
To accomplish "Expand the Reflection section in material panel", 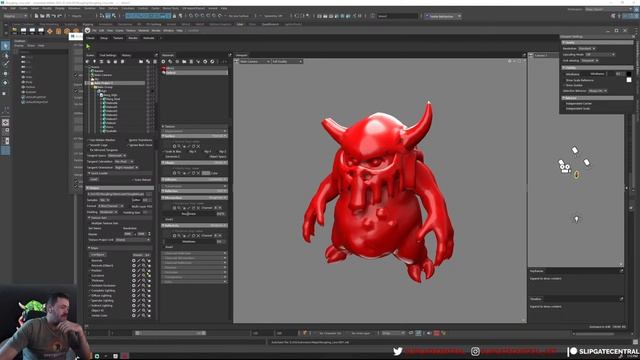I will [x=195, y=191].
